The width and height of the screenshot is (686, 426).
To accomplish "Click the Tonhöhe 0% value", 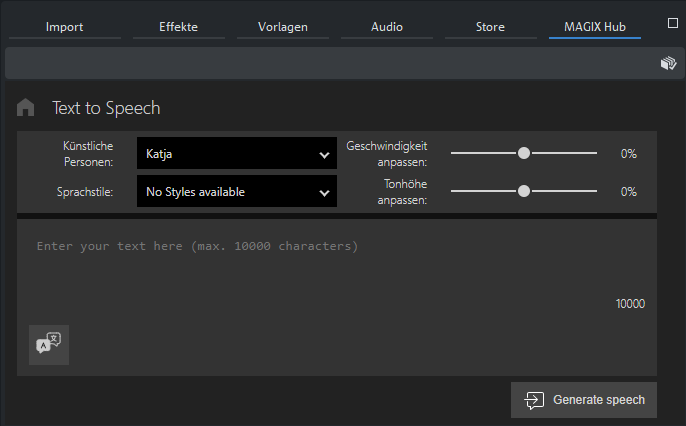I will (x=629, y=192).
